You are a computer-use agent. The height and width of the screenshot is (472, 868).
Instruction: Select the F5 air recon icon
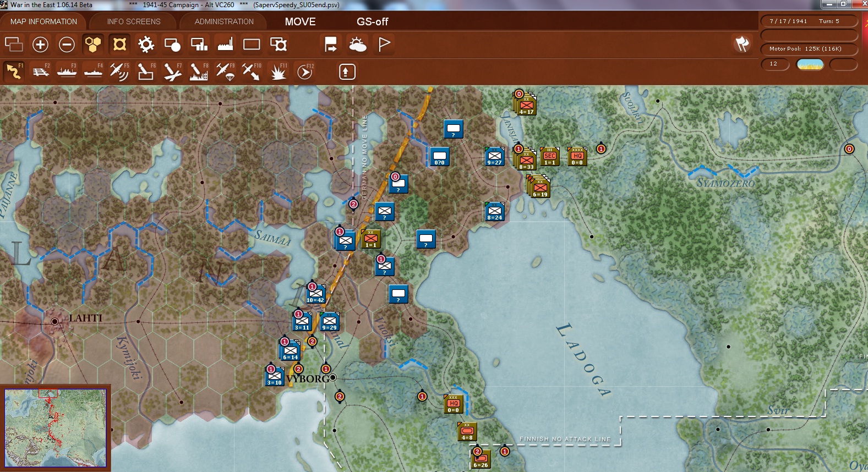pyautogui.click(x=119, y=72)
